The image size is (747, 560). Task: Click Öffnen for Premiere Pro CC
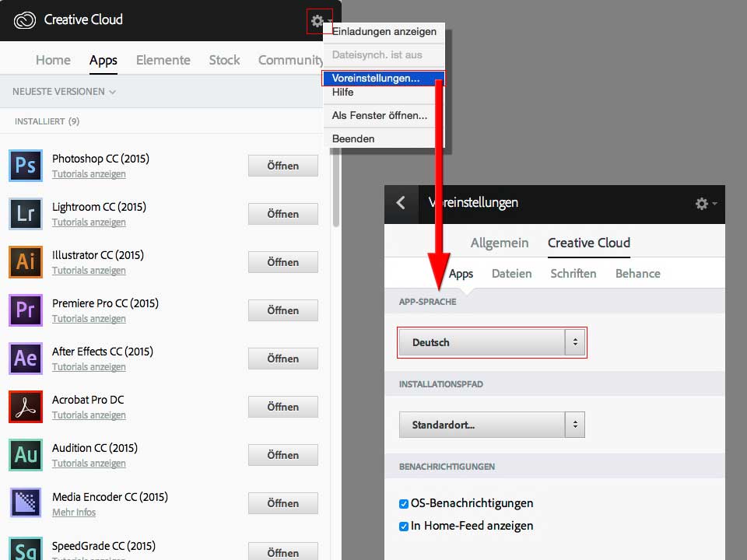[283, 310]
